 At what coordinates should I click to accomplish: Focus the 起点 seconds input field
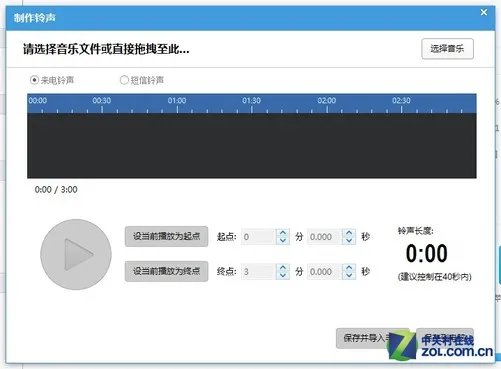pyautogui.click(x=325, y=237)
